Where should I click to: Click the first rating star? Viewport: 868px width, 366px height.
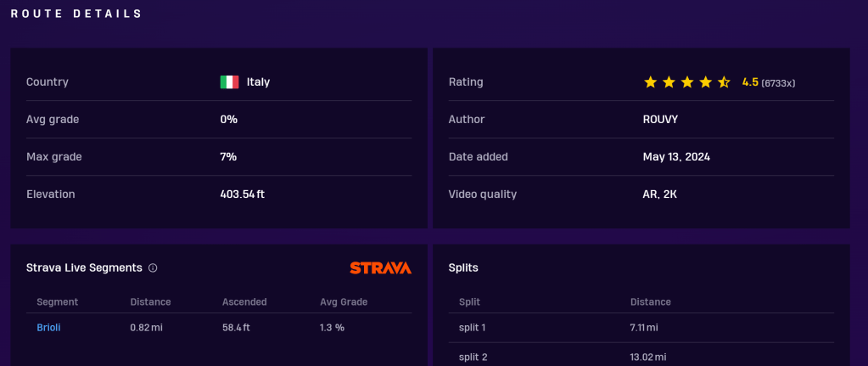(x=651, y=82)
